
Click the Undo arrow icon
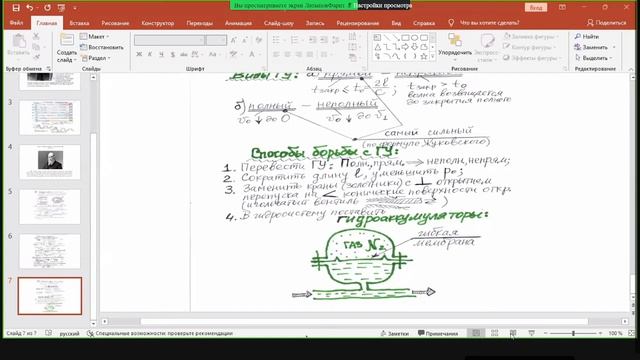tap(30, 7)
